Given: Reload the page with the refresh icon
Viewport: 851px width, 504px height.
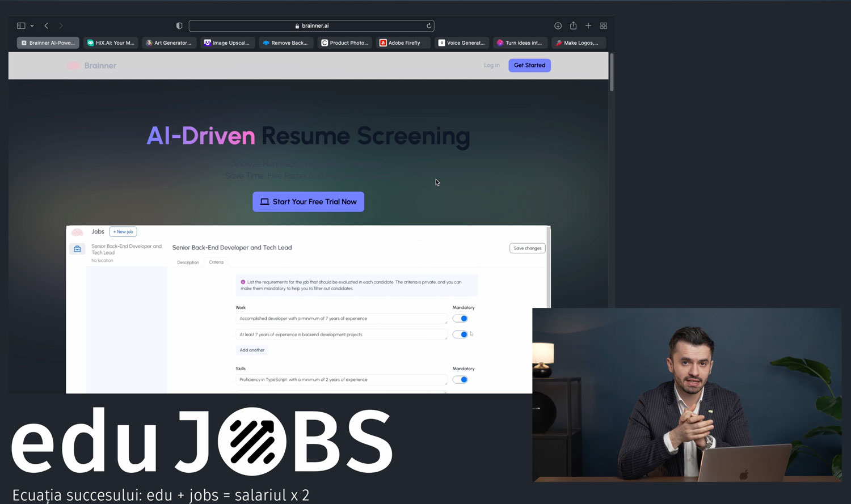Looking at the screenshot, I should click(x=429, y=26).
